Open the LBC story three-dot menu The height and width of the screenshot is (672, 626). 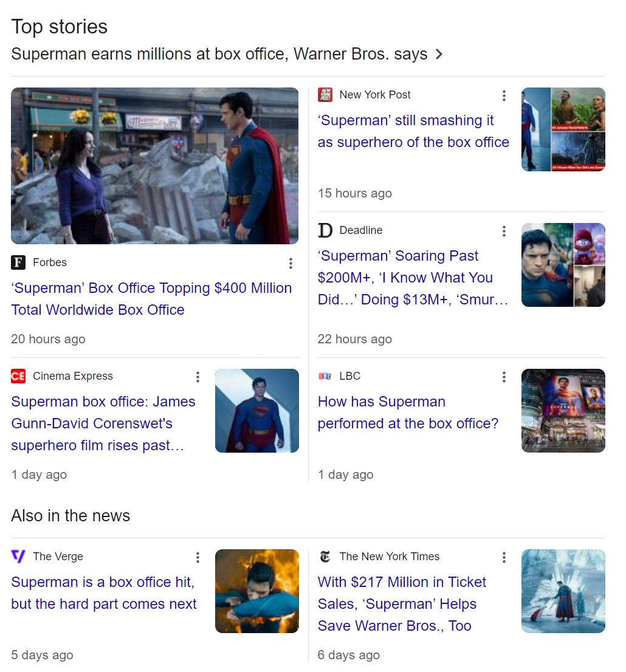[x=504, y=377]
